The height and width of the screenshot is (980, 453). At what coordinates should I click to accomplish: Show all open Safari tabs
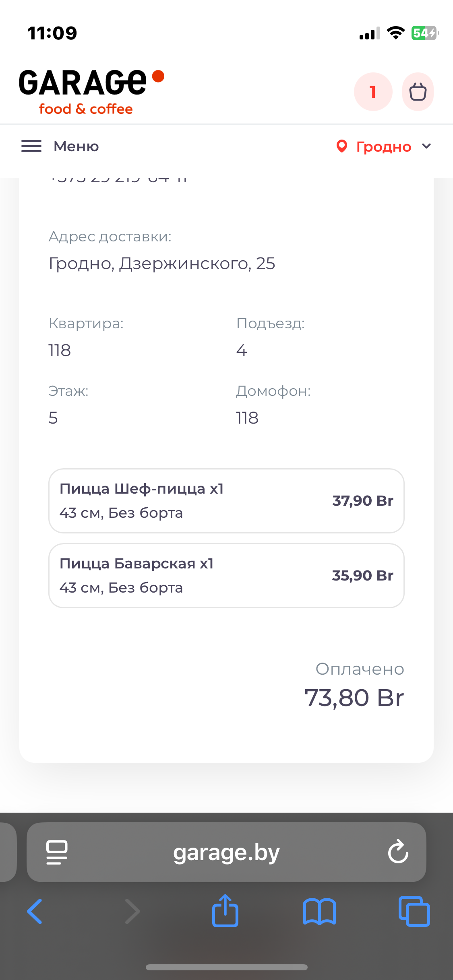[414, 911]
